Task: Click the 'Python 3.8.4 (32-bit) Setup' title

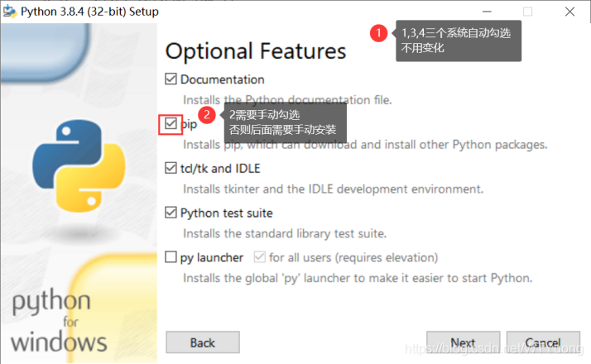Action: [x=89, y=12]
